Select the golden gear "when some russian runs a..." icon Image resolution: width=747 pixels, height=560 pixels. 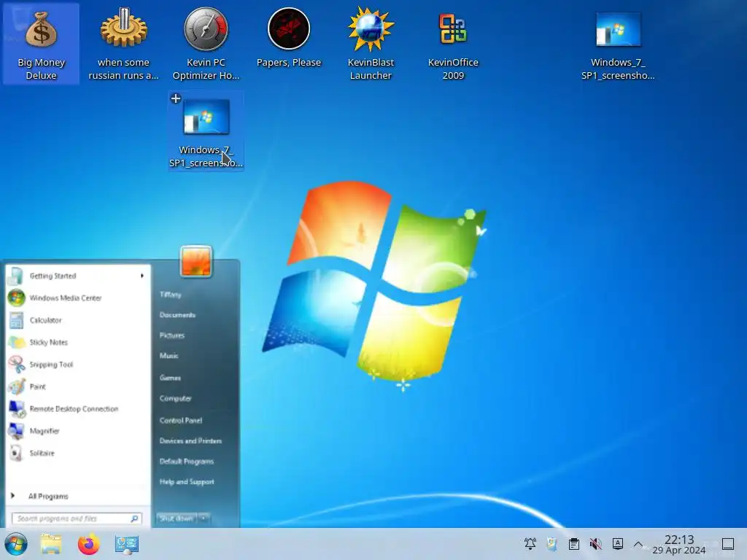123,44
